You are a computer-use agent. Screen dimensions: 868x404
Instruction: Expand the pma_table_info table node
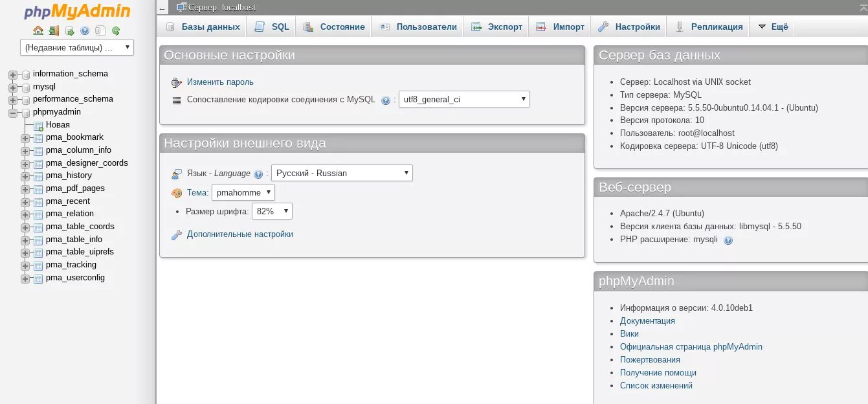(25, 240)
